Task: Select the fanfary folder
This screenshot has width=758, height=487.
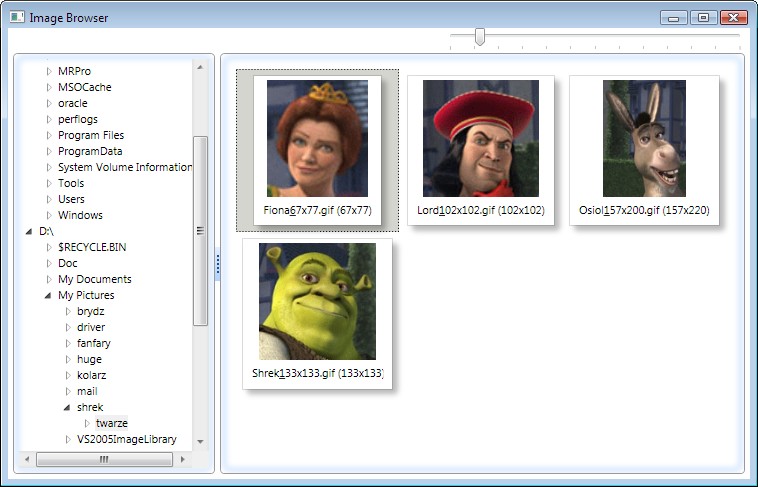Action: pos(94,343)
